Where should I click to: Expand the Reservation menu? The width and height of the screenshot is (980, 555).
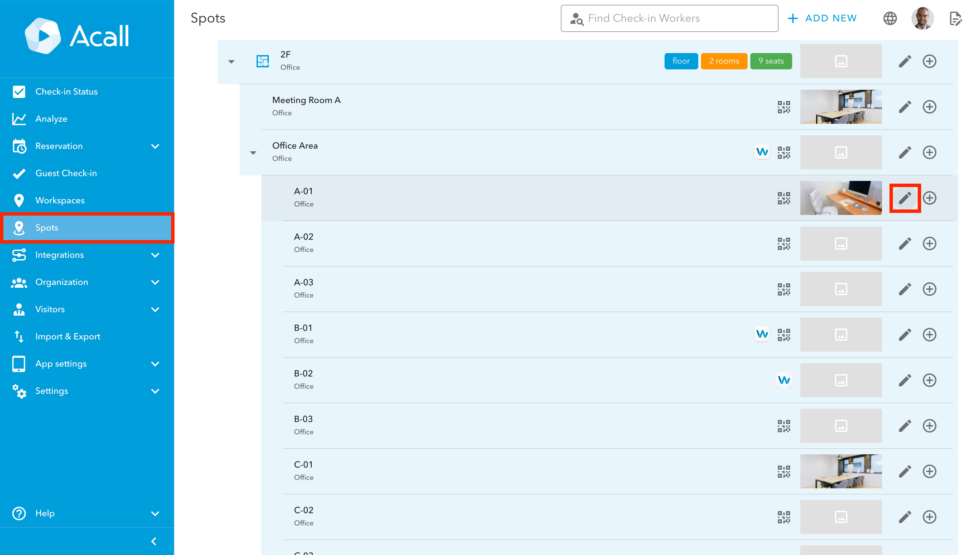click(155, 146)
